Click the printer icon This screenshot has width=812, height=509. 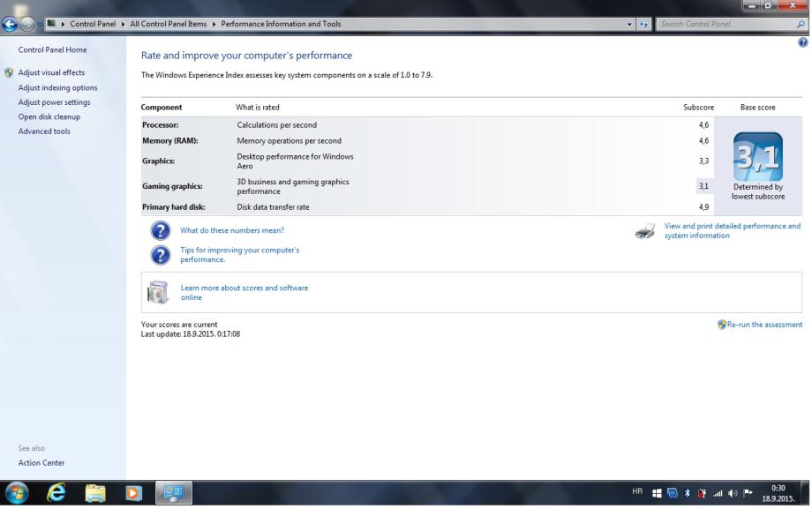(x=644, y=231)
